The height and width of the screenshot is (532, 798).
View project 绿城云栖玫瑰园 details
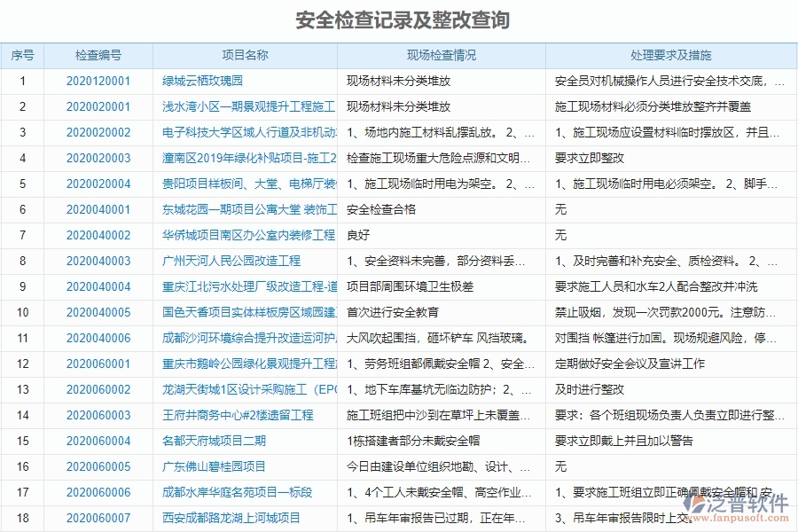point(195,81)
